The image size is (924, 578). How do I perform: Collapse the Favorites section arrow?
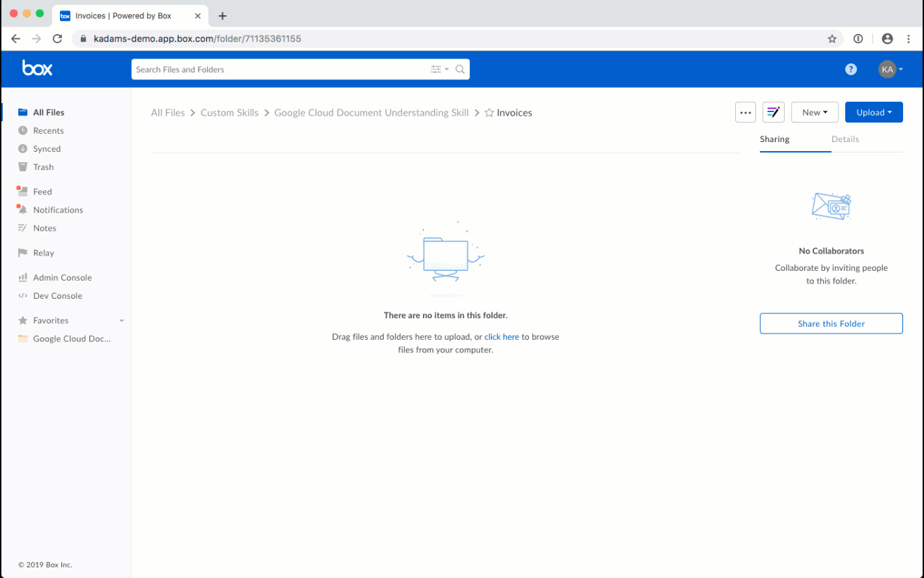coord(122,321)
